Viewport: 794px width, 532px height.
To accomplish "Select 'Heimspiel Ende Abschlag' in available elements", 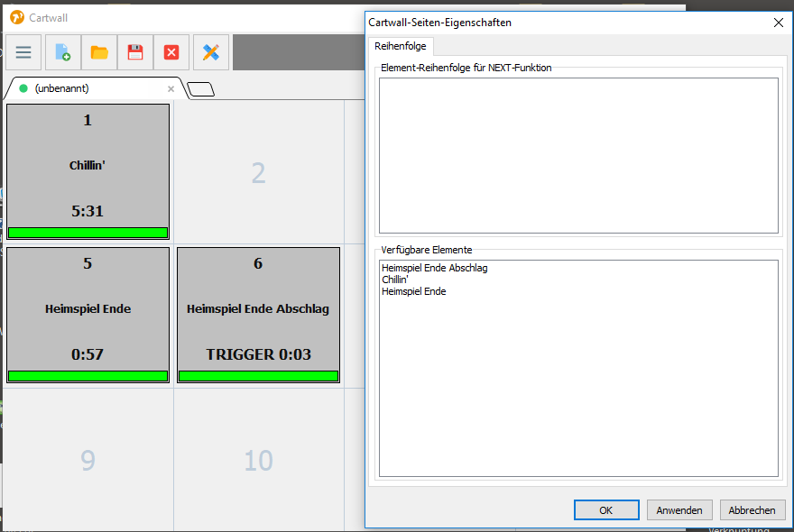I will (435, 268).
